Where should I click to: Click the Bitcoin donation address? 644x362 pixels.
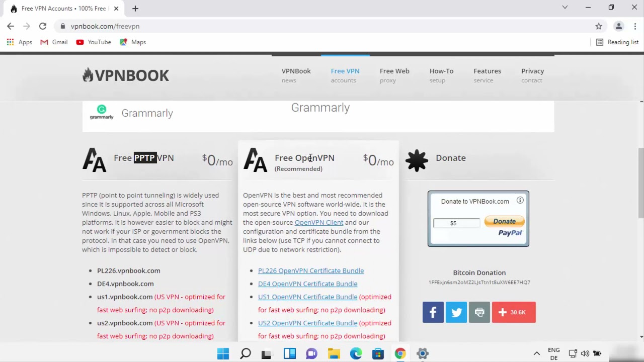pos(479,283)
